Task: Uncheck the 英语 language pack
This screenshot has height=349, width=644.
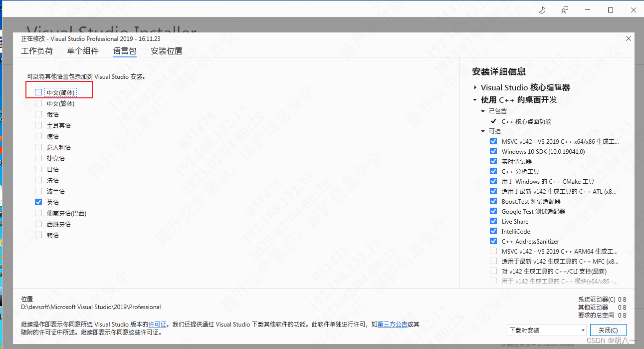Action: pos(38,202)
